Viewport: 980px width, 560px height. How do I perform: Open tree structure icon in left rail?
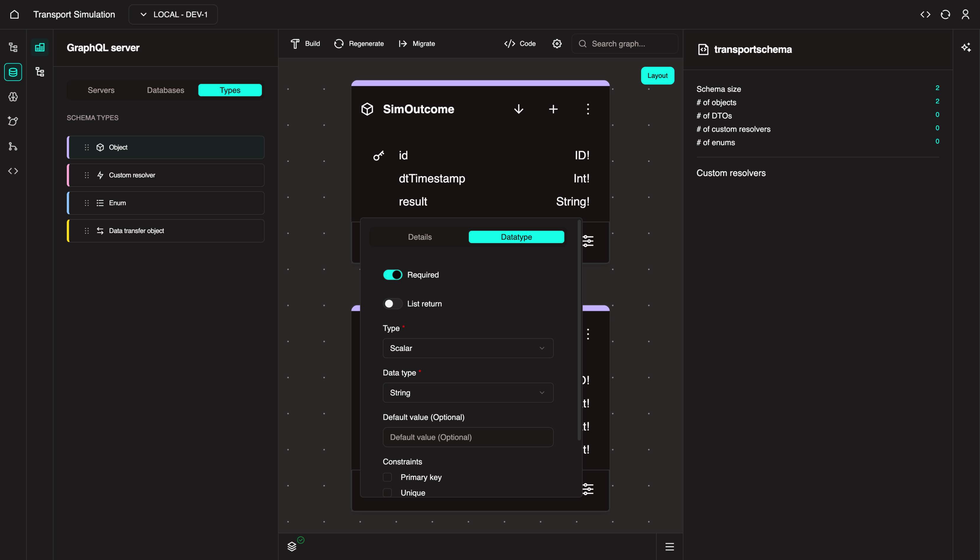pos(13,47)
